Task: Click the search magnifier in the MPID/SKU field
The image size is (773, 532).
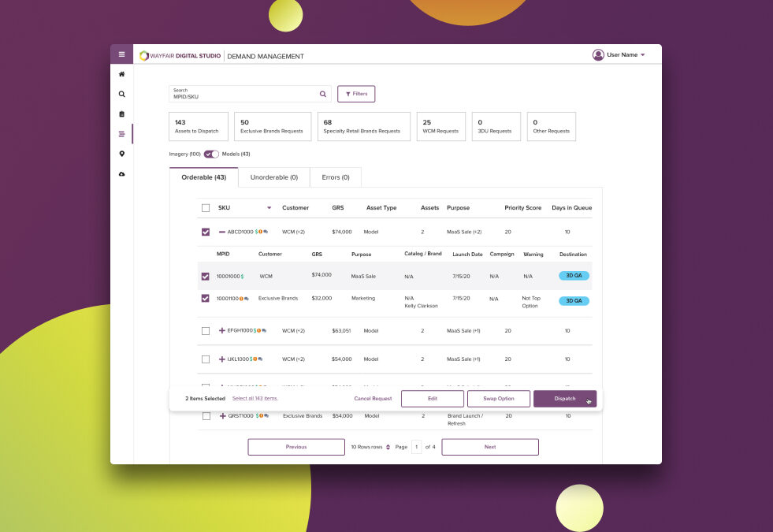Action: coord(322,93)
